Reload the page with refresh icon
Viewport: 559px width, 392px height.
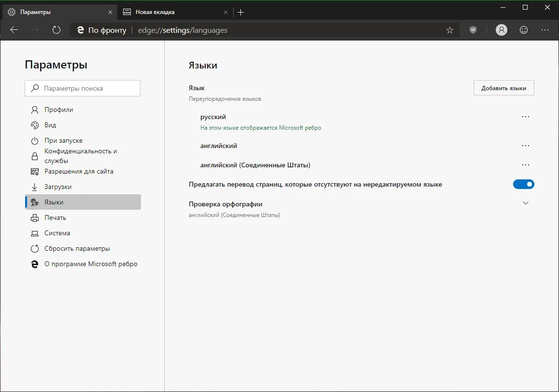(x=56, y=30)
